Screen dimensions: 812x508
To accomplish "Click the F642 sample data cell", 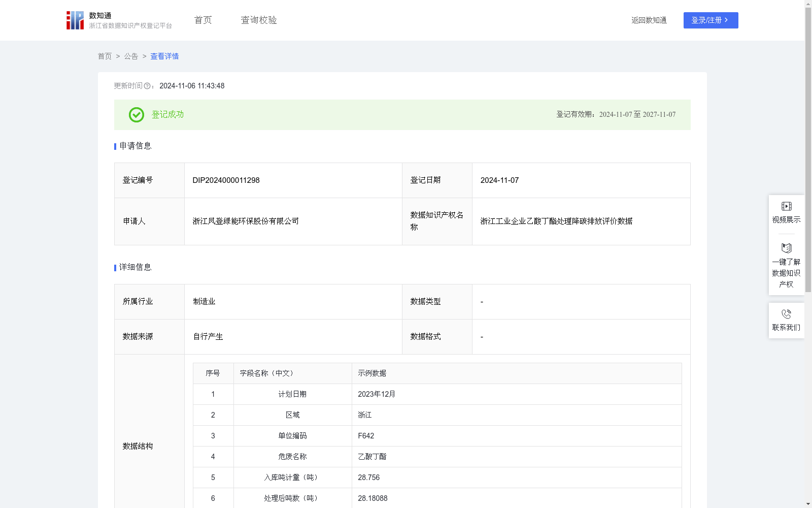I will pyautogui.click(x=517, y=436).
